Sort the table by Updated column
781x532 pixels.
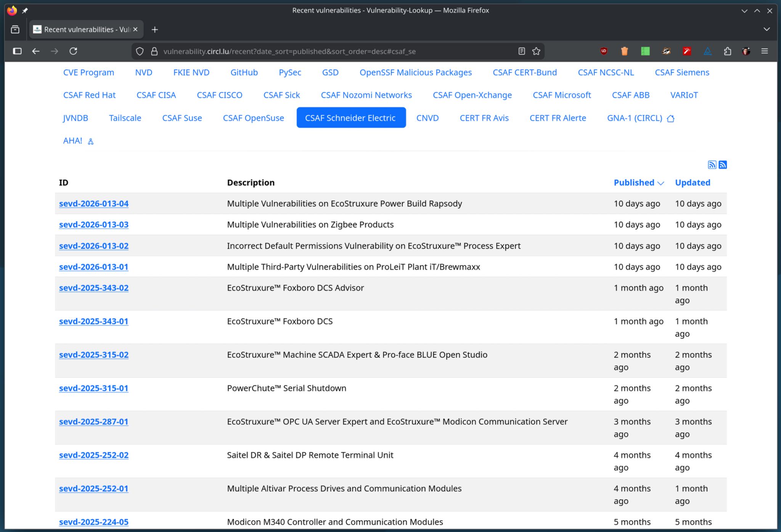(693, 183)
